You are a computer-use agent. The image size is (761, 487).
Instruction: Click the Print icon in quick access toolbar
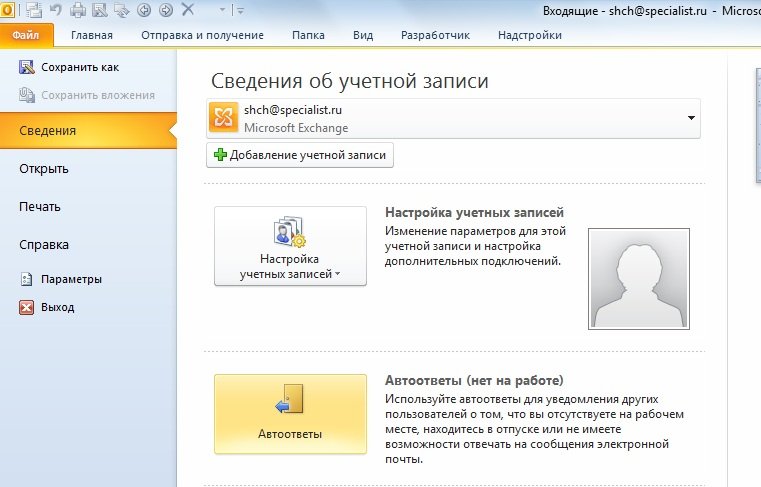(78, 10)
